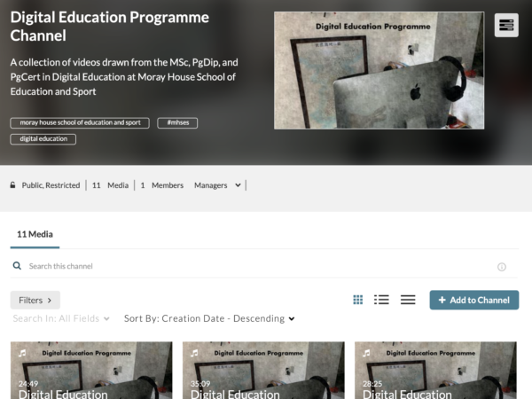
Task: Switch to grid view layout
Action: pyautogui.click(x=358, y=300)
